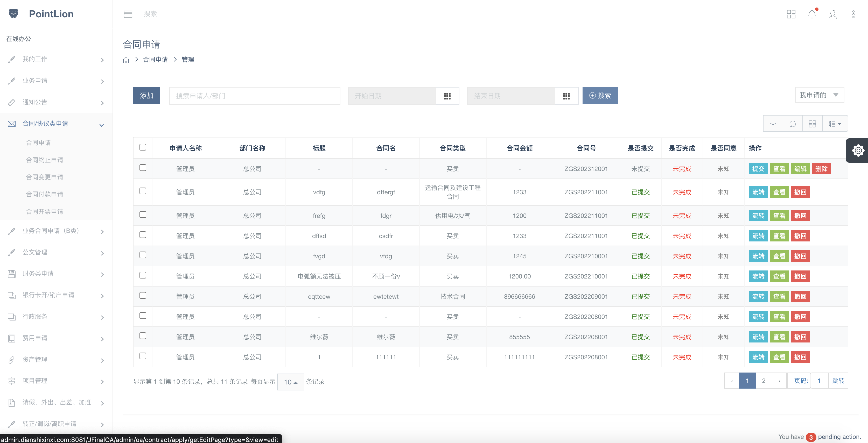Open the vertical three-dot more menu
The height and width of the screenshot is (443, 868).
[x=853, y=14]
